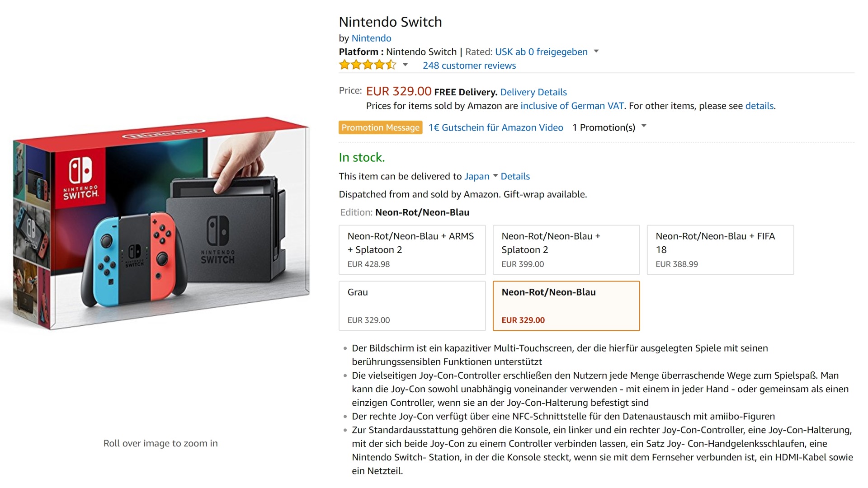Click the orange Promotion Message badge

pyautogui.click(x=380, y=127)
